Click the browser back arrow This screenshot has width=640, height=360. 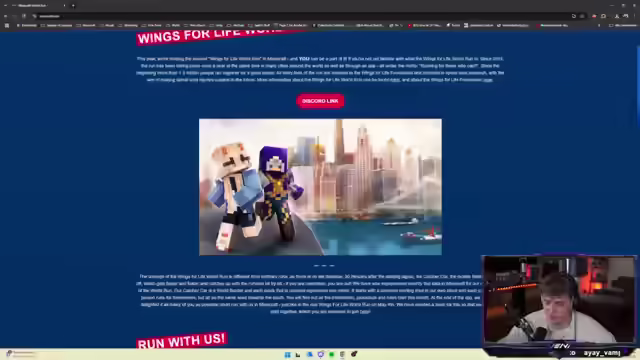(6, 16)
